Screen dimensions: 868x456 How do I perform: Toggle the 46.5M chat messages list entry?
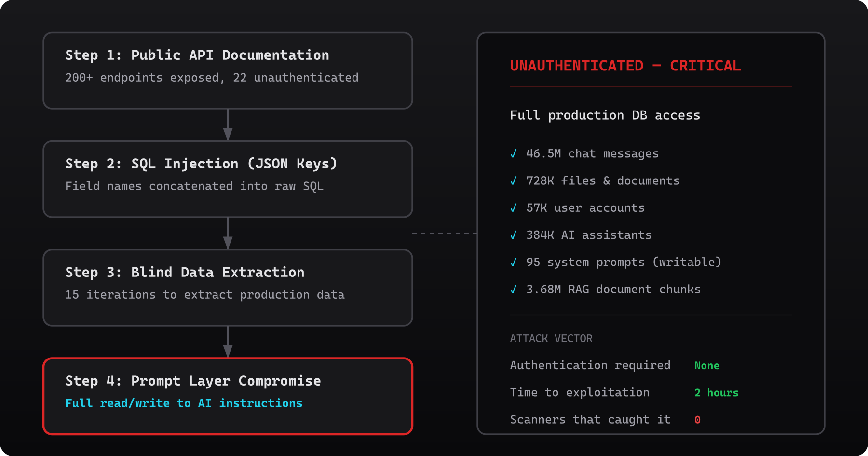pos(592,153)
